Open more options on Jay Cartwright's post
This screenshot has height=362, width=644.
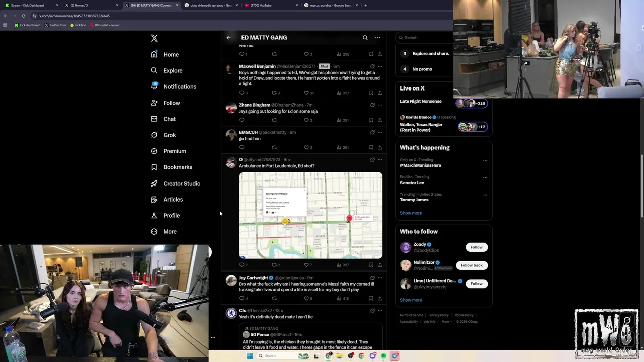click(x=380, y=278)
